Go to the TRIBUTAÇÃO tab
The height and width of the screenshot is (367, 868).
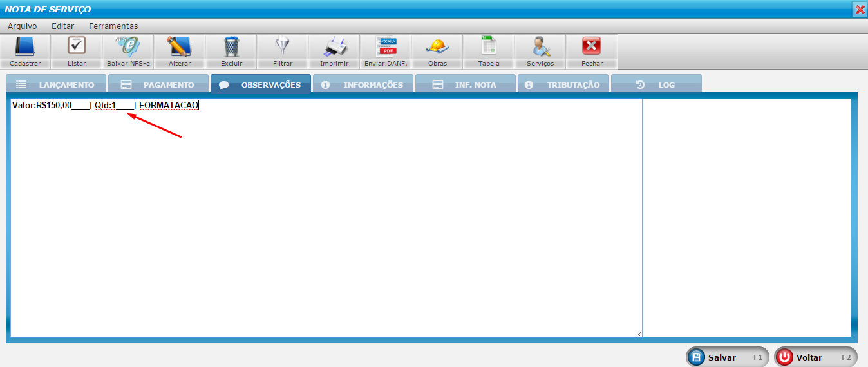pos(563,84)
